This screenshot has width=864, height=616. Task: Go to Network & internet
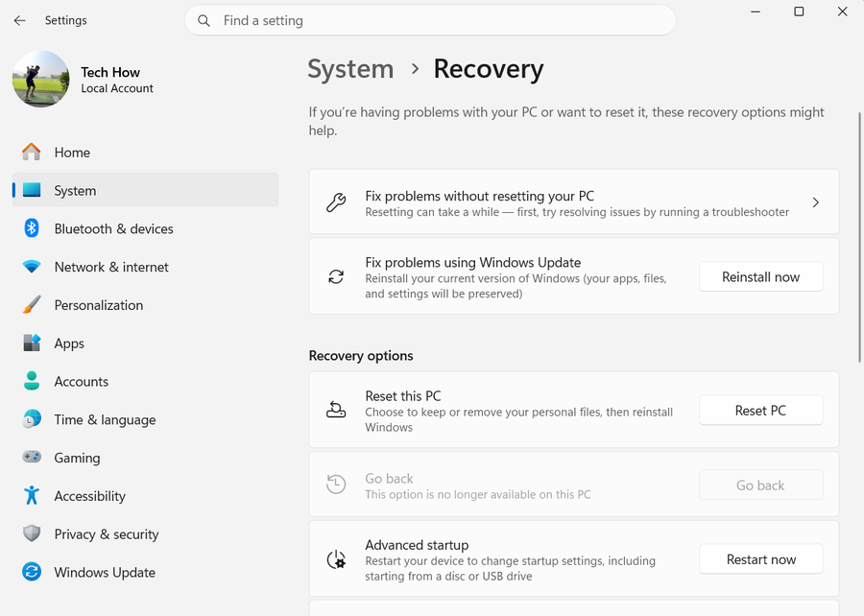pos(146,267)
